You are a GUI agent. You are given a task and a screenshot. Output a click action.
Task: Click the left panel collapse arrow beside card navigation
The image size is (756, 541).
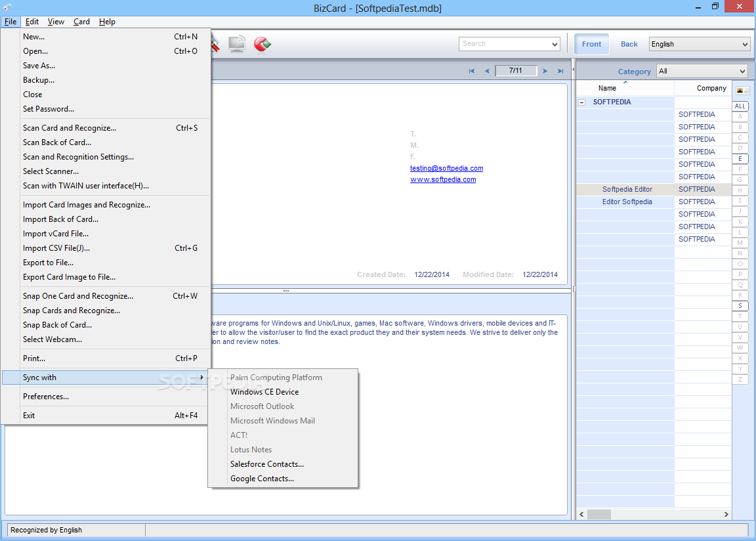[574, 70]
